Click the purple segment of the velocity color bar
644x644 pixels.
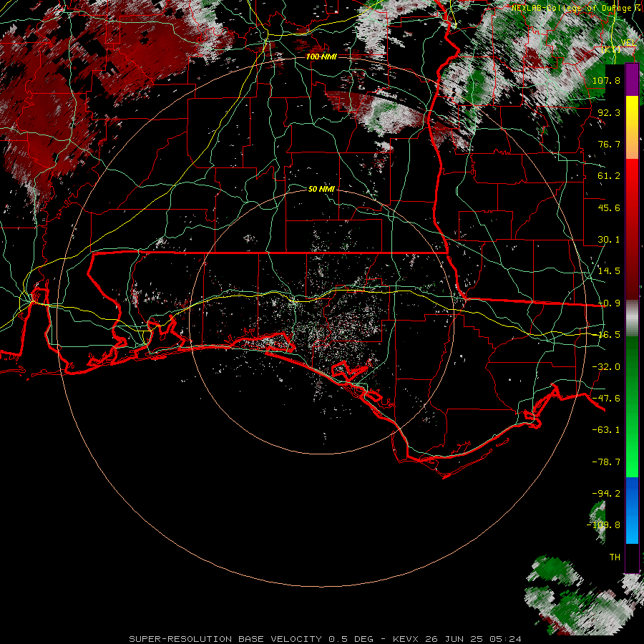pos(632,79)
